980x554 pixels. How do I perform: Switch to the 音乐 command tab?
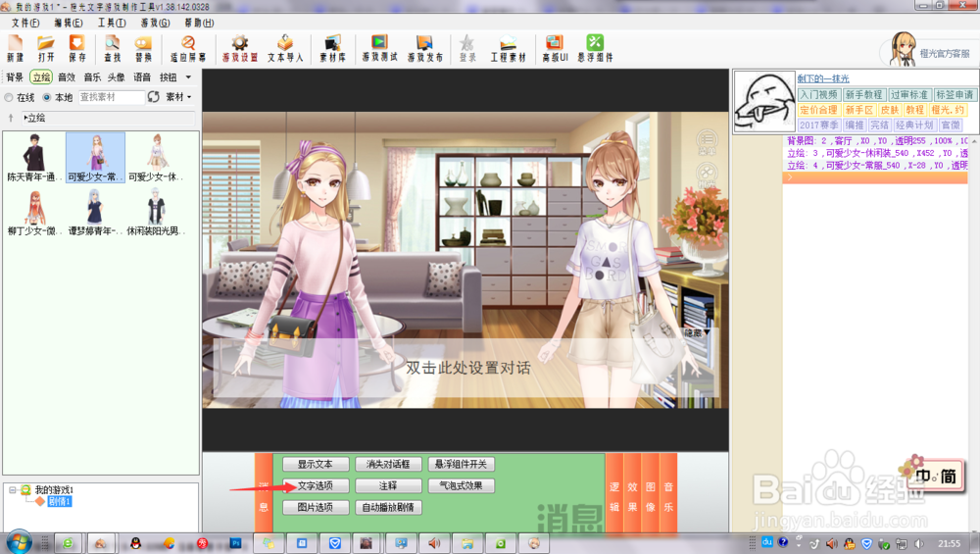668,494
